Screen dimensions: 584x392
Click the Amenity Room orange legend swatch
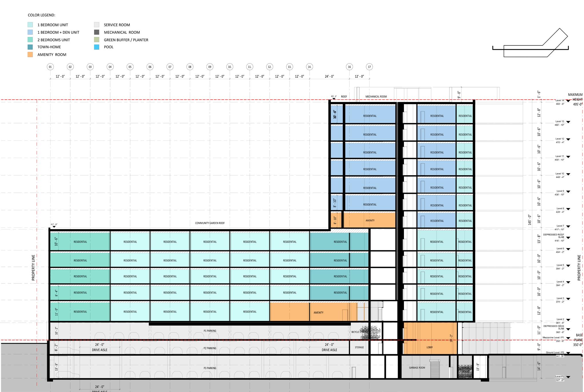coord(30,55)
